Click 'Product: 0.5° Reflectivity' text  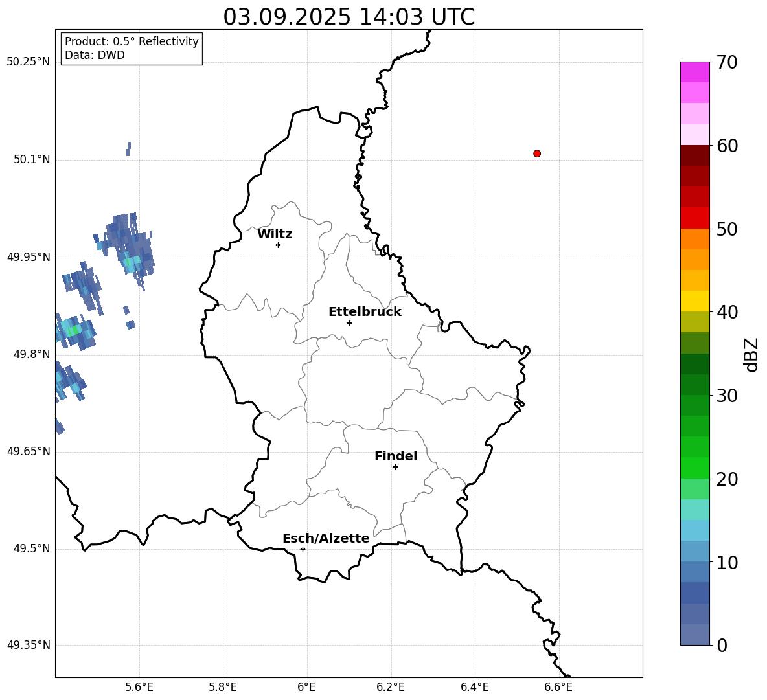(132, 41)
